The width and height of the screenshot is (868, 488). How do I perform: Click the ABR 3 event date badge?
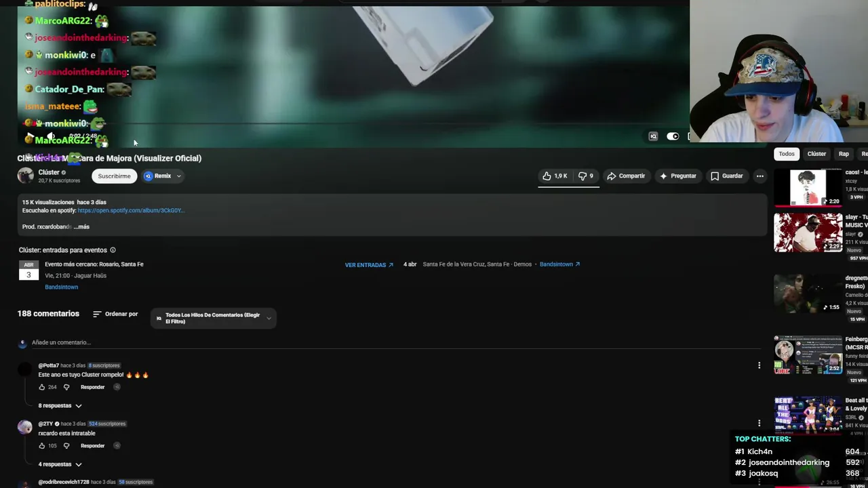pos(28,270)
